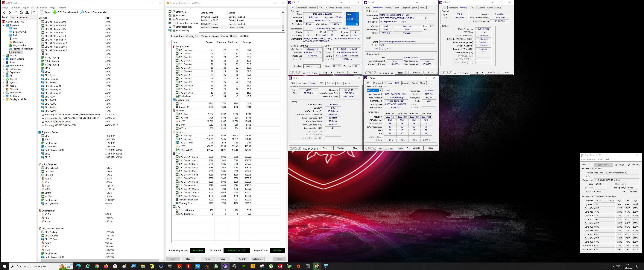Open File Explorer from taskbar
The height and width of the screenshot is (270, 644).
pos(142,266)
